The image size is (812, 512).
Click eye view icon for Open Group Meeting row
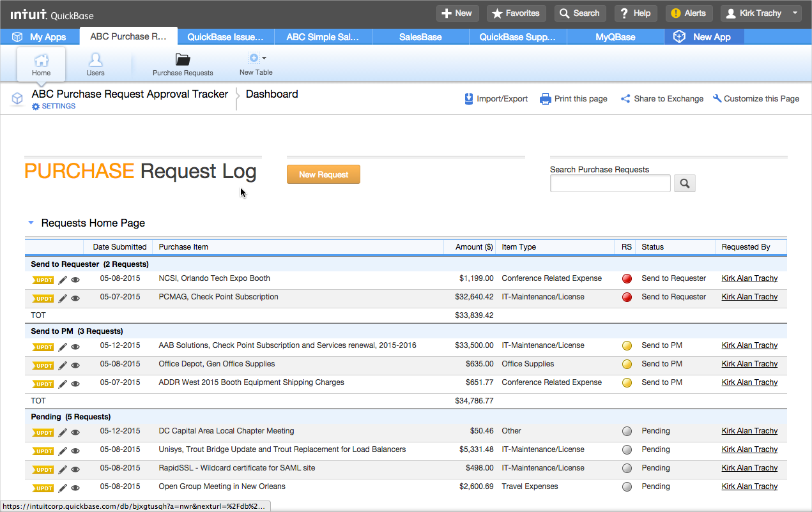pos(75,488)
